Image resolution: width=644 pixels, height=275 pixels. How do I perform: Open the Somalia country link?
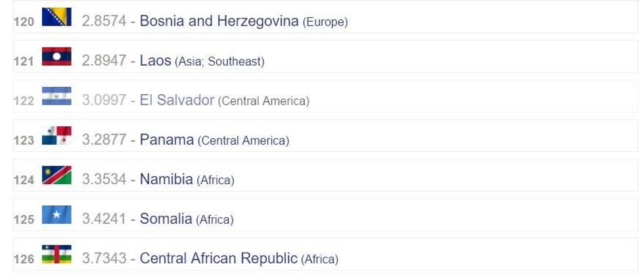[166, 219]
